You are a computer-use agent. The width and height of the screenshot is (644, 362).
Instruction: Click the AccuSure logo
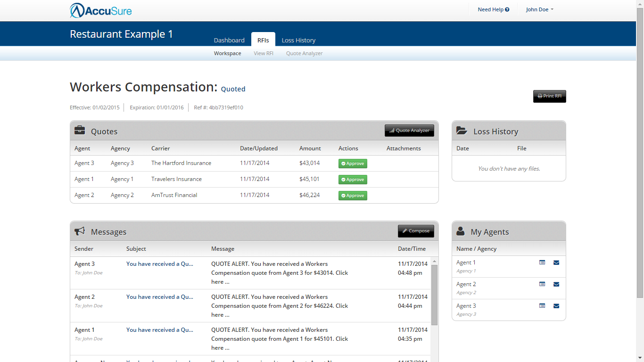[101, 10]
